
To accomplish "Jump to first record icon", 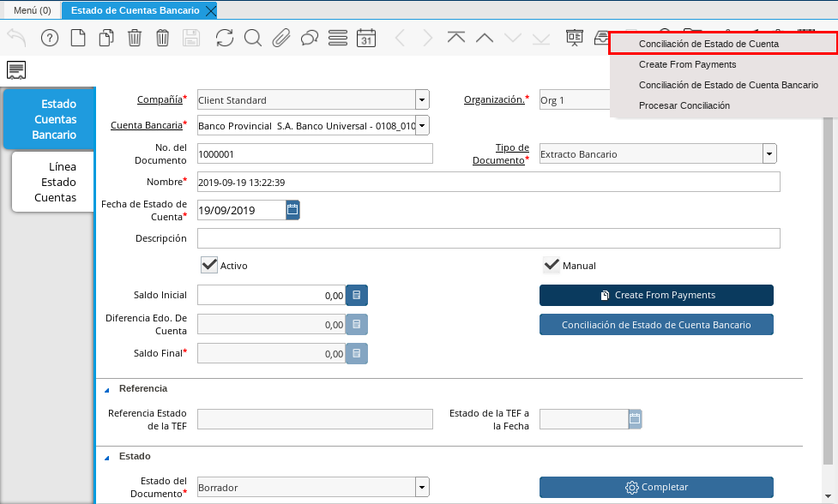I will pos(455,38).
